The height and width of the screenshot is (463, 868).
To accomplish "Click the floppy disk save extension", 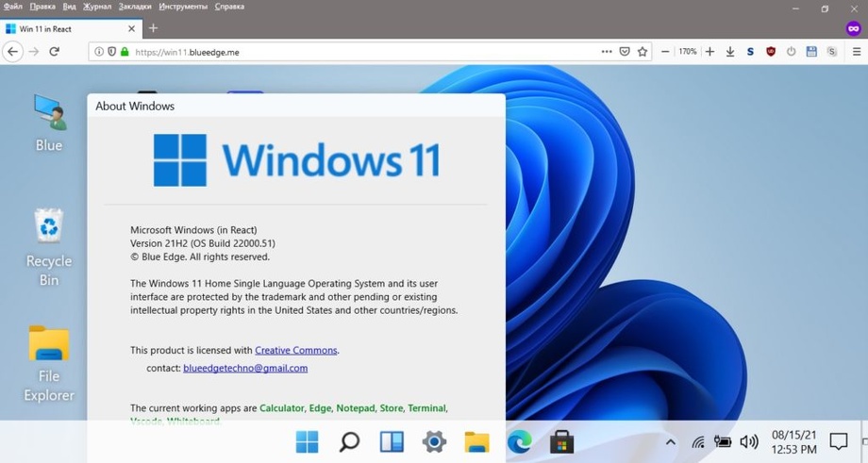I will point(811,52).
